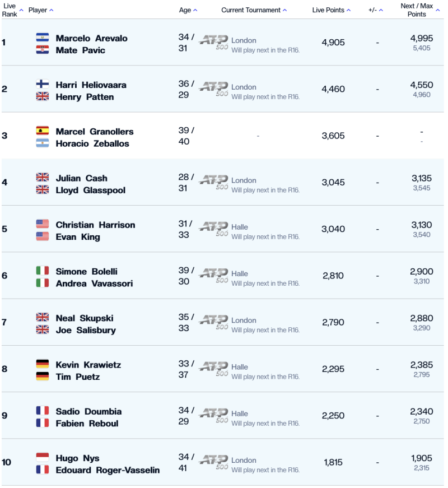This screenshot has height=488, width=448.
Task: Open London tournament link in Arevalo row
Action: 244,40
